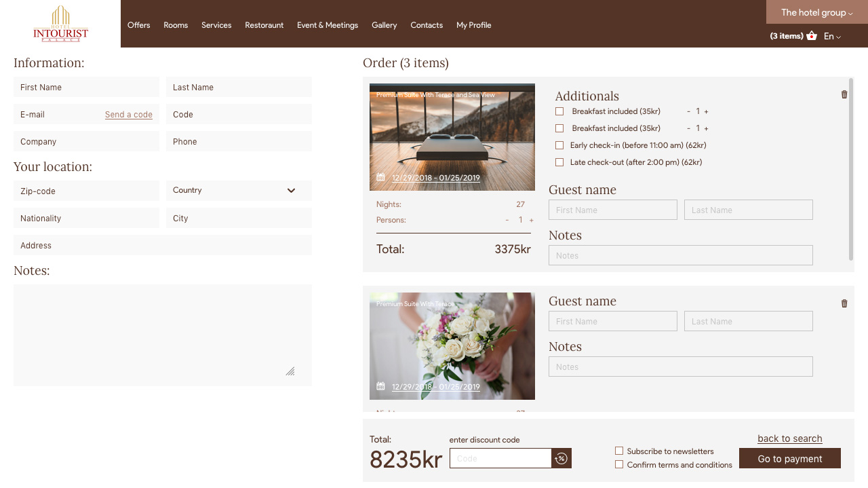Remove the second order item with trash icon
The width and height of the screenshot is (868, 488).
tap(844, 303)
